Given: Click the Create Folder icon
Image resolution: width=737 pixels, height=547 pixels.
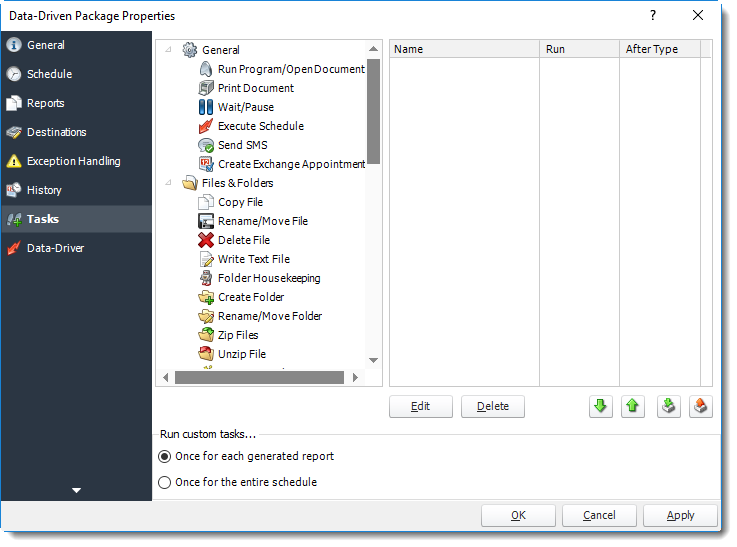Looking at the screenshot, I should click(205, 297).
